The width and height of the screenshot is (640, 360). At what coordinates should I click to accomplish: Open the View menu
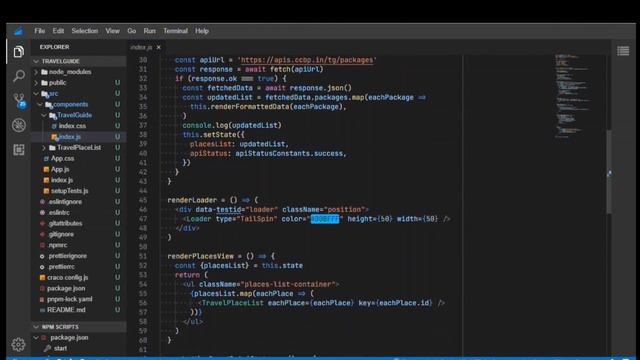click(x=112, y=31)
